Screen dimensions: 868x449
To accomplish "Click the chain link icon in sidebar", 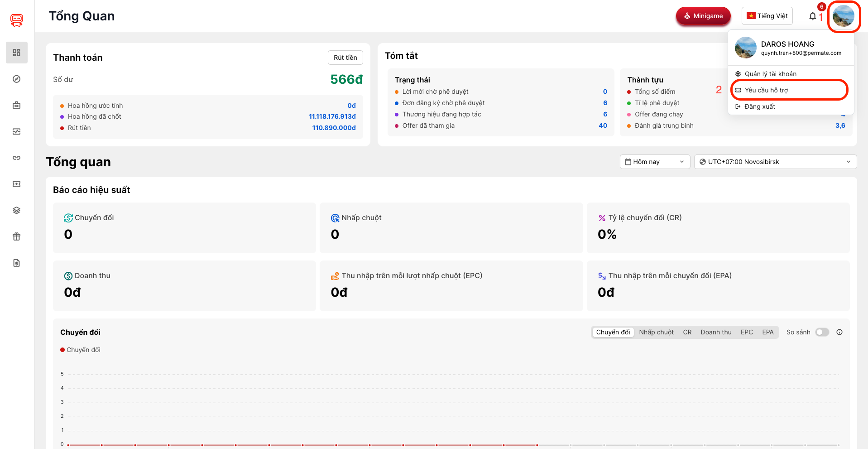I will tap(17, 158).
